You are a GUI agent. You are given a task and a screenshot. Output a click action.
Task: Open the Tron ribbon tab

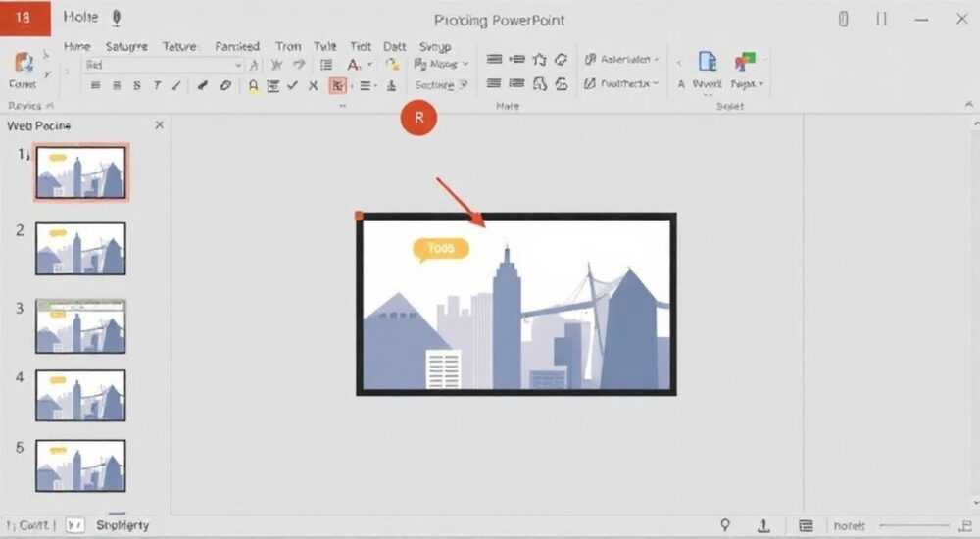(x=288, y=46)
